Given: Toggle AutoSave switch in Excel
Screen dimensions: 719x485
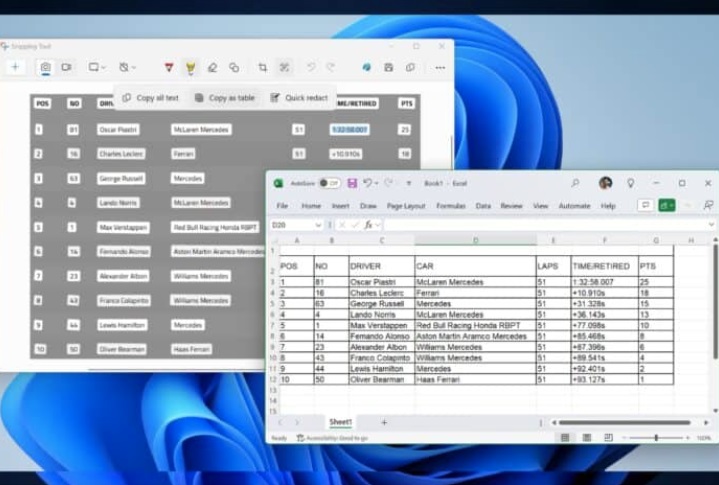Looking at the screenshot, I should tap(329, 183).
